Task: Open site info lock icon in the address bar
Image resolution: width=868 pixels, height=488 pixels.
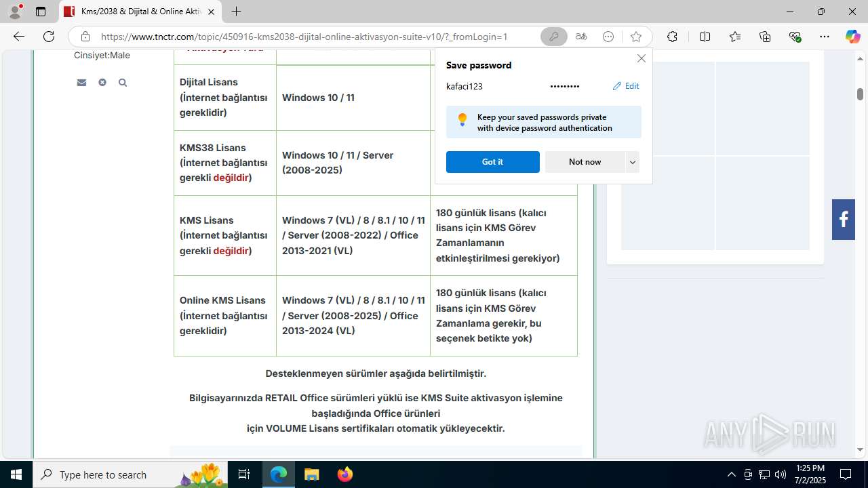Action: (x=85, y=37)
